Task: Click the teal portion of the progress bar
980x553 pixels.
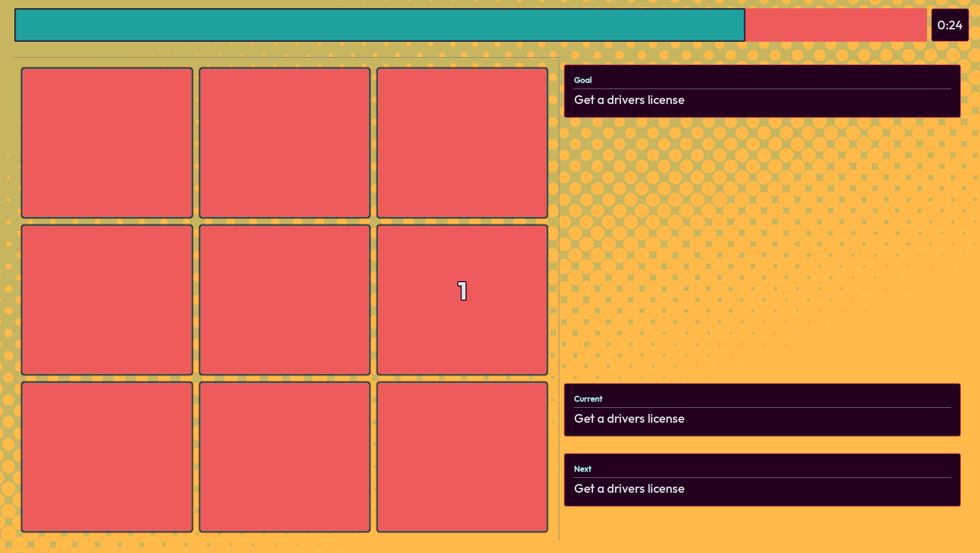Action: [380, 25]
